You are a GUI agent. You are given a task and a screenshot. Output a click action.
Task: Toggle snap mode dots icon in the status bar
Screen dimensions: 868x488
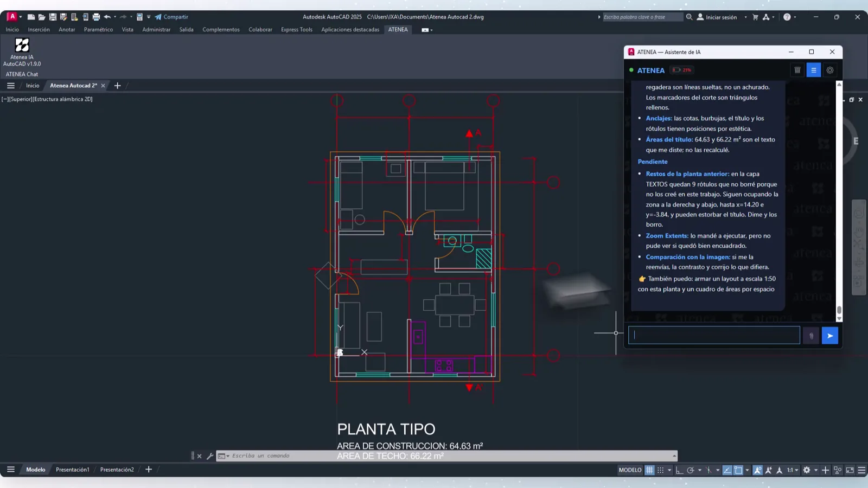tap(660, 470)
